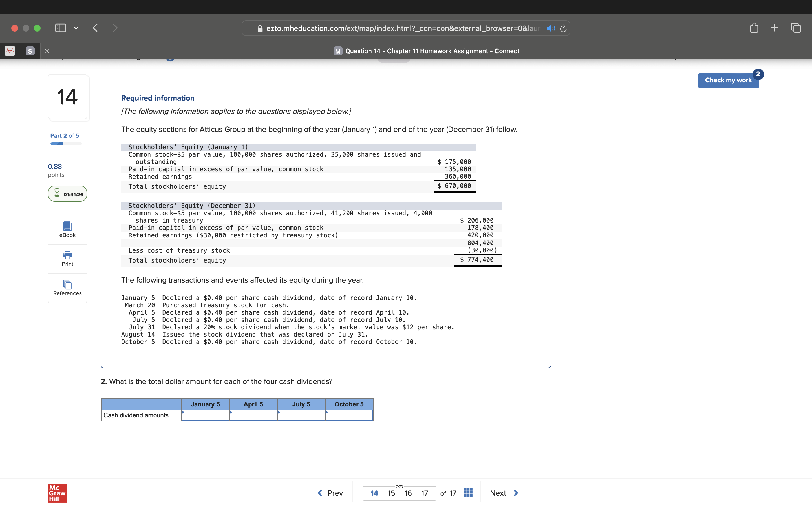This screenshot has width=812, height=507.
Task: Select question 17 in pagination
Action: point(424,493)
